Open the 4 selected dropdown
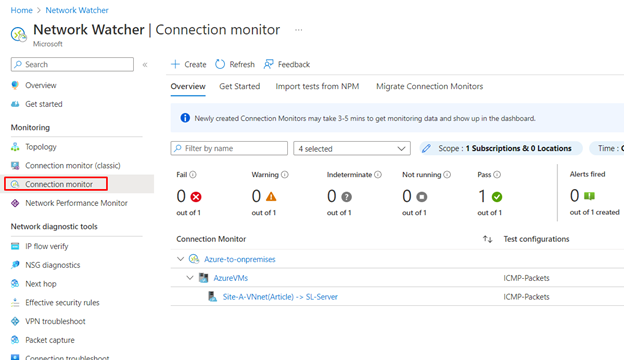Image resolution: width=624 pixels, height=360 pixels. tap(352, 148)
